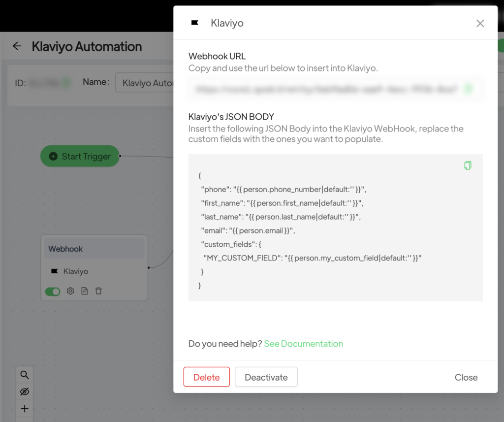The height and width of the screenshot is (422, 504).
Task: Copy the automation ID next to the ID label
Action: click(x=66, y=83)
